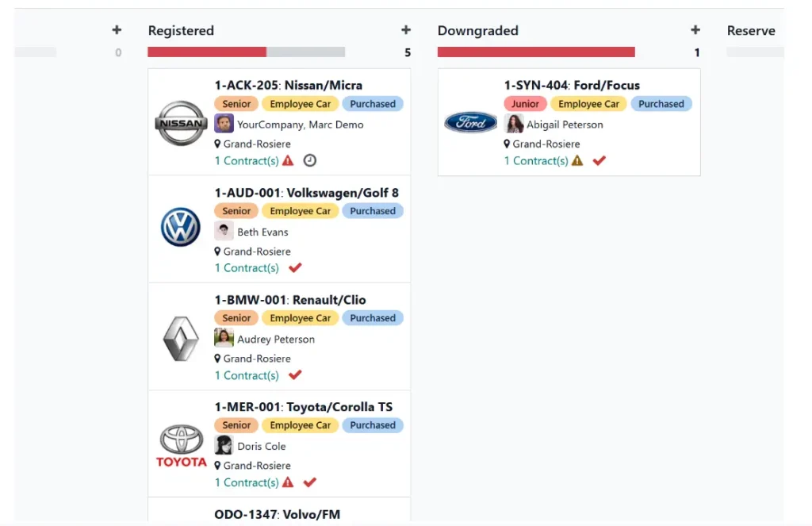Click the Junior tag on Ford/Focus
Image resolution: width=812 pixels, height=526 pixels.
coord(525,104)
